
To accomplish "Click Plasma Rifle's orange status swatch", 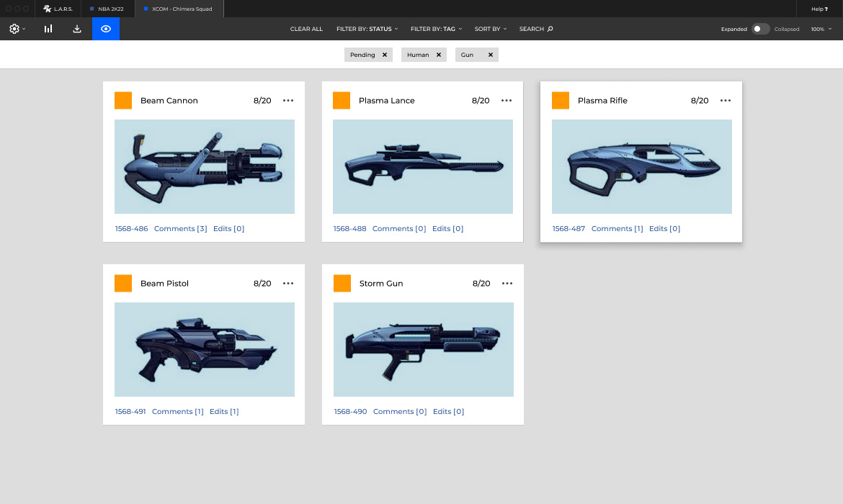I will point(561,101).
